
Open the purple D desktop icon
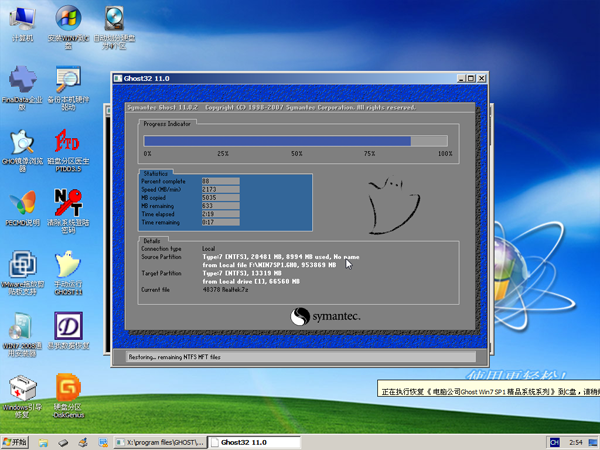68,326
